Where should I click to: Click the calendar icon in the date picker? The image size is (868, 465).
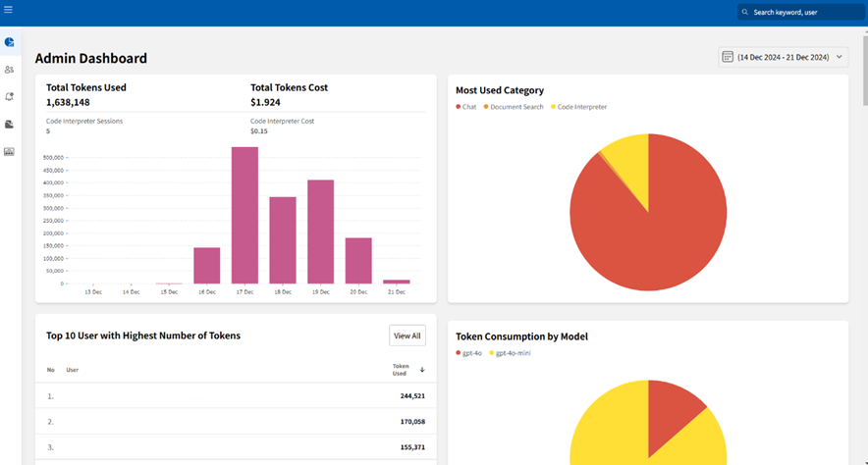coord(728,57)
